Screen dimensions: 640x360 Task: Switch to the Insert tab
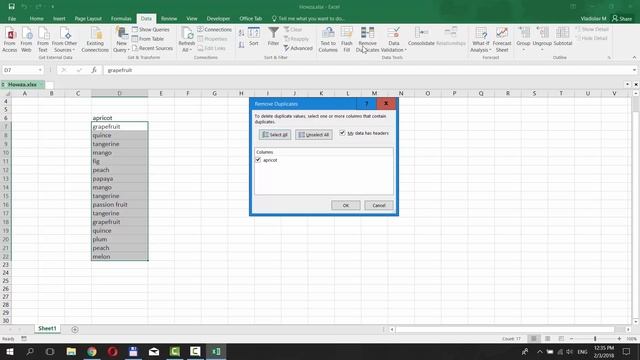(59, 18)
